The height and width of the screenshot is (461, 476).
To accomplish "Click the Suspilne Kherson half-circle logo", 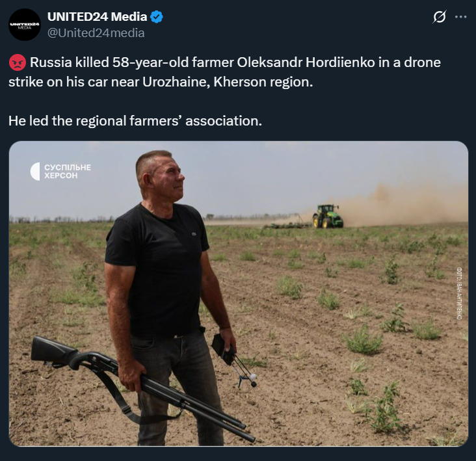I will [x=35, y=171].
